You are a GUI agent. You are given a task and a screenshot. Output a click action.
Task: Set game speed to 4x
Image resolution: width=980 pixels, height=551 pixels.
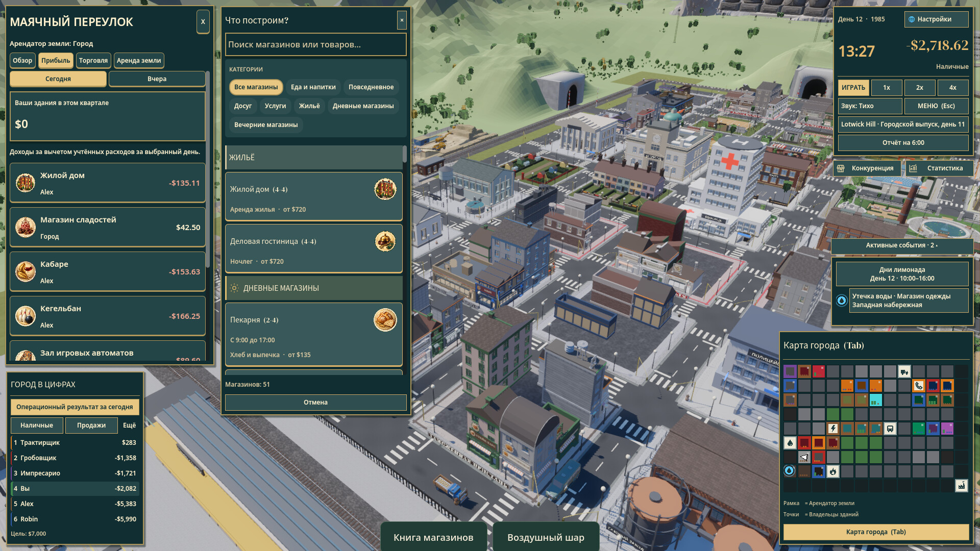tap(952, 88)
